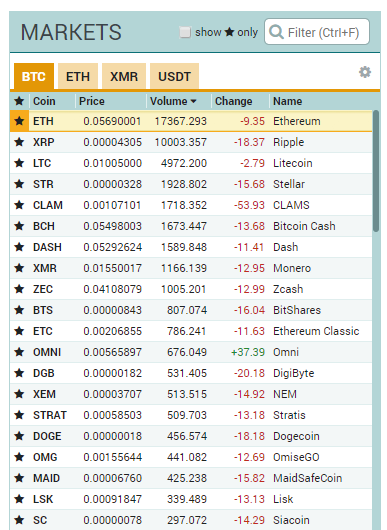Select the Ripple market name
Viewport: 387px width, 530px height.
(x=288, y=142)
